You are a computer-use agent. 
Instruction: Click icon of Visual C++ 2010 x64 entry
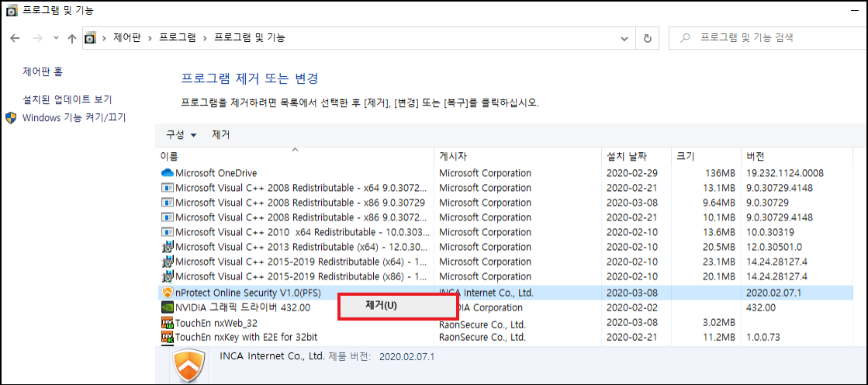168,231
